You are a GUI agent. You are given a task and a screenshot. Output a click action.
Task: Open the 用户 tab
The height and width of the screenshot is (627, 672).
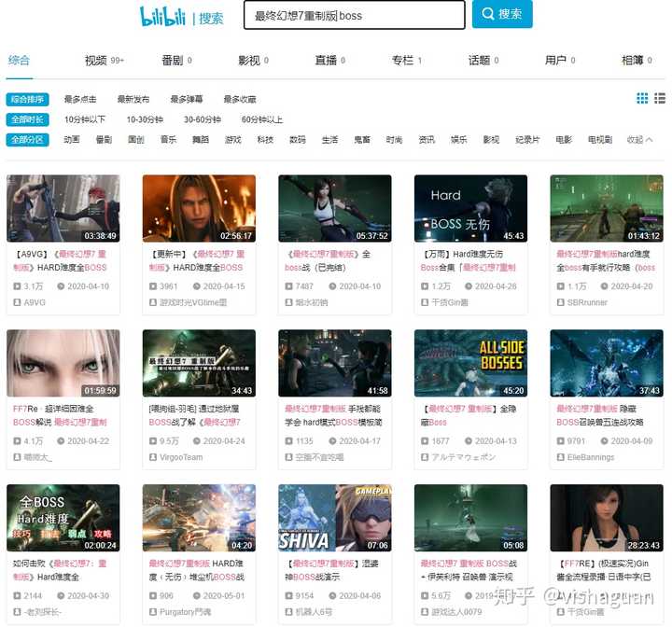click(560, 61)
